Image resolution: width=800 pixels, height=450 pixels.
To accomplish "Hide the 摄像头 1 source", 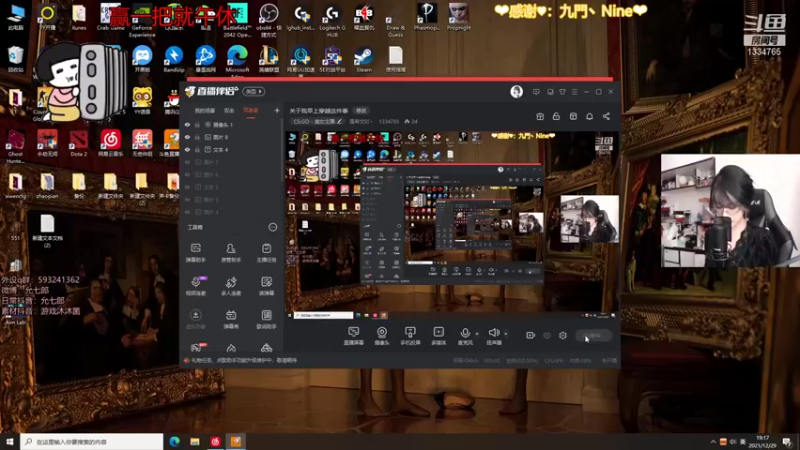I will click(187, 124).
